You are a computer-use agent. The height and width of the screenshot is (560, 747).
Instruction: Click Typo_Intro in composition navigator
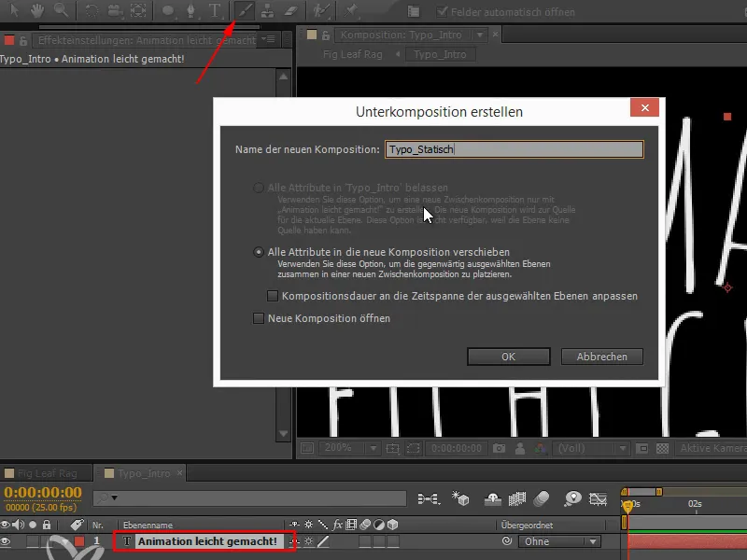pyautogui.click(x=440, y=54)
